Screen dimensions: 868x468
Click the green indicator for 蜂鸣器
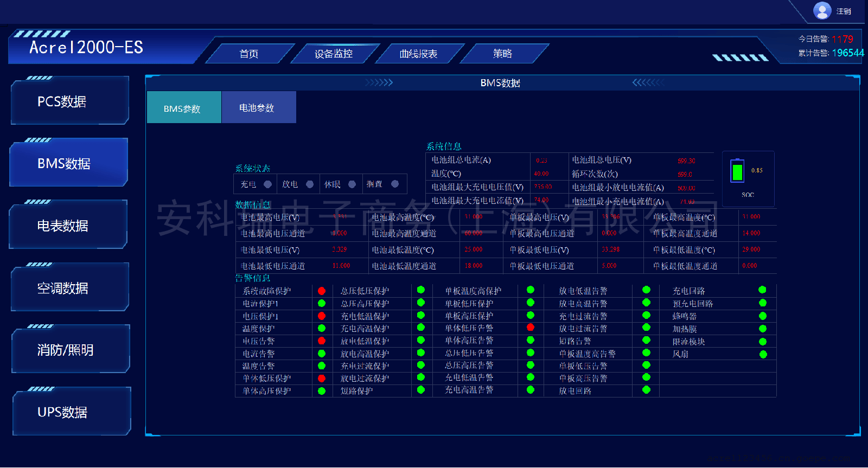[x=763, y=316]
